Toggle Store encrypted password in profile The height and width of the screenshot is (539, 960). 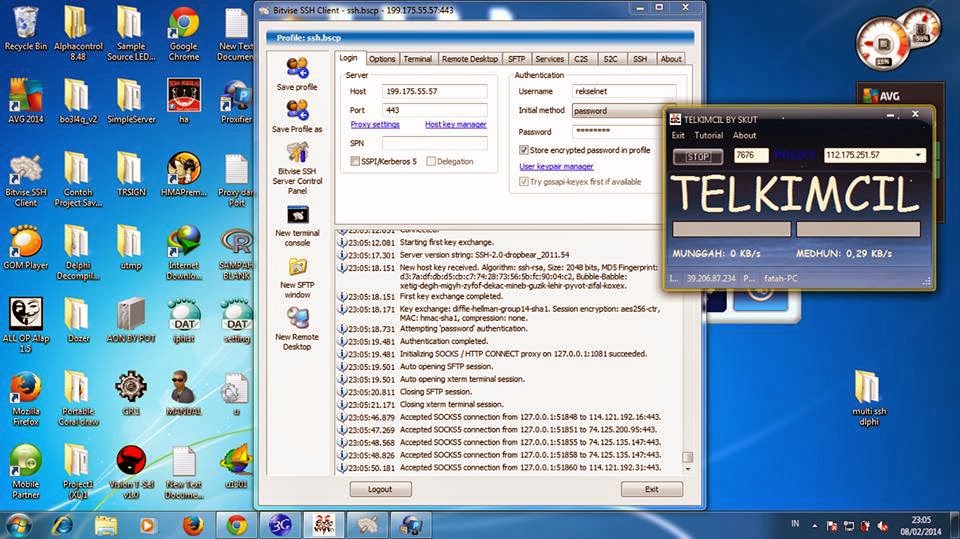523,150
